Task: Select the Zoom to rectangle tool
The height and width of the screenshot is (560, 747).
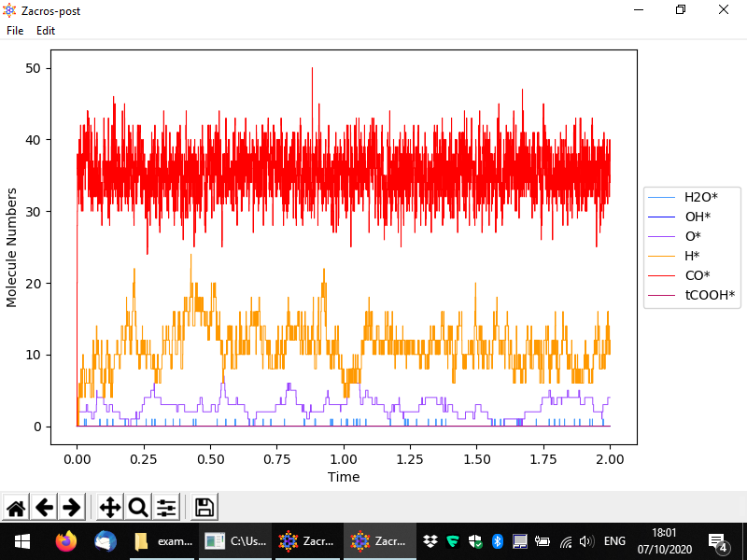Action: pos(138,508)
